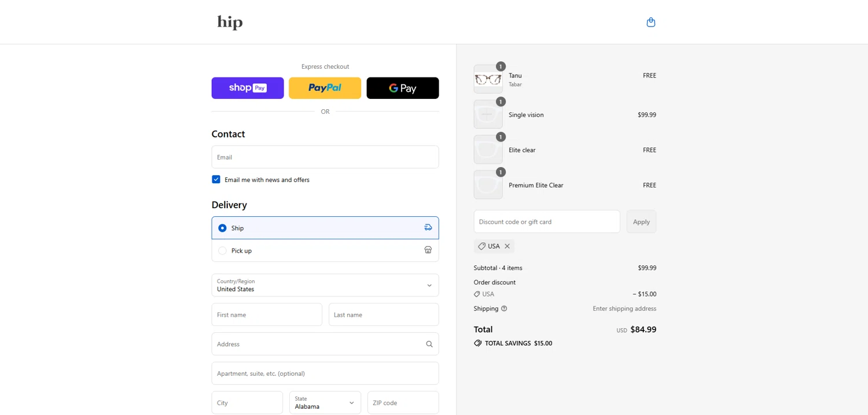Click the Express checkout heading text

(325, 66)
